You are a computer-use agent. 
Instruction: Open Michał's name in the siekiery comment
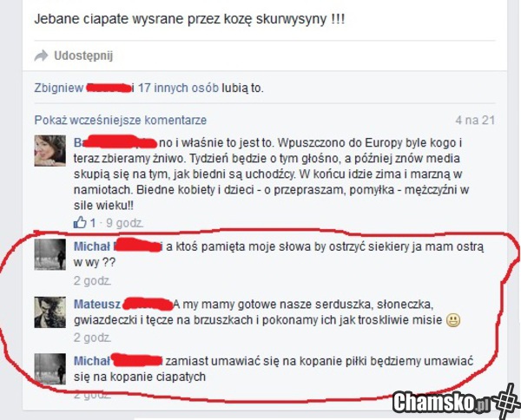(x=92, y=246)
